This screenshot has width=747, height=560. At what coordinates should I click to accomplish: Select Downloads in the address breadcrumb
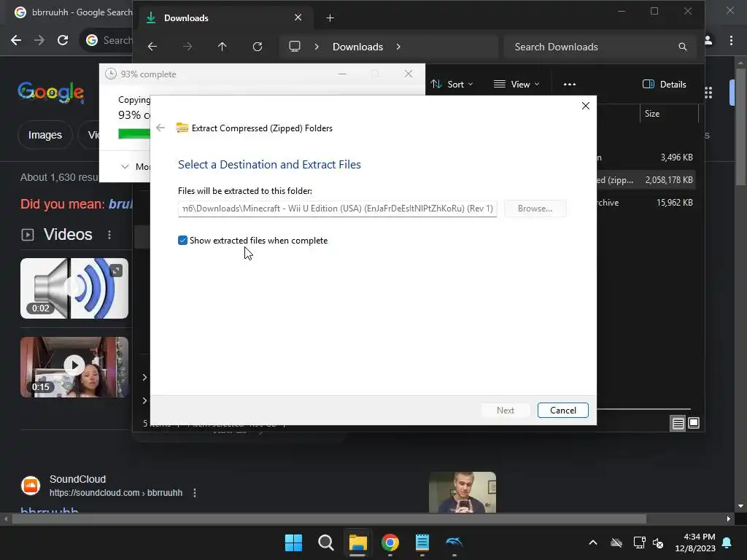pos(357,47)
